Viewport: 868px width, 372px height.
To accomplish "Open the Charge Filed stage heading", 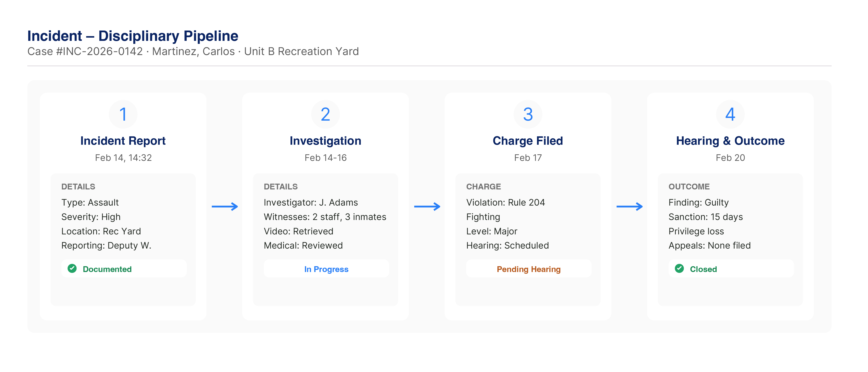I will [528, 141].
